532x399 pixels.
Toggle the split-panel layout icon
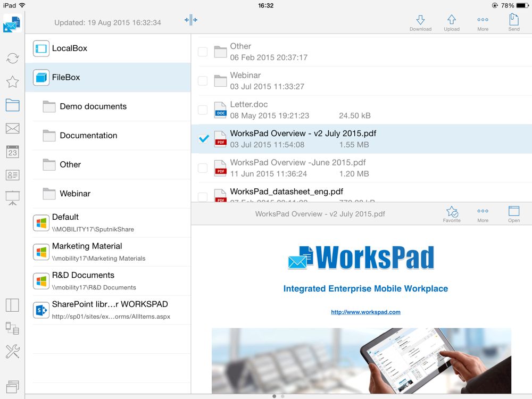(x=13, y=305)
